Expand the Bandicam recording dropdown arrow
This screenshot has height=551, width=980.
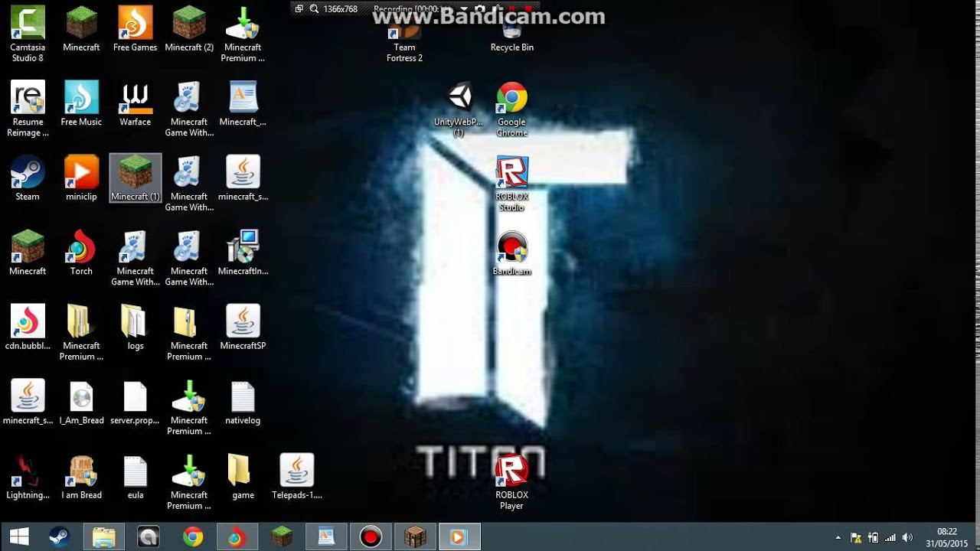point(463,9)
